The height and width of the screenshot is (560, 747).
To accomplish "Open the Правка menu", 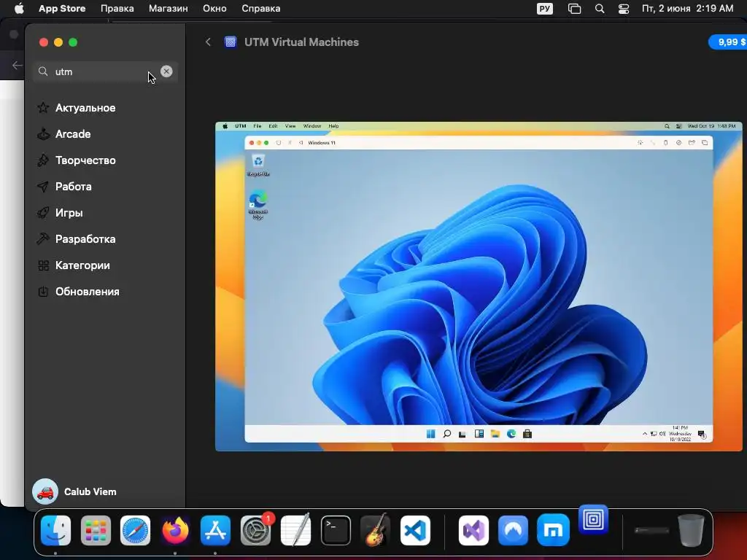I will pos(117,8).
